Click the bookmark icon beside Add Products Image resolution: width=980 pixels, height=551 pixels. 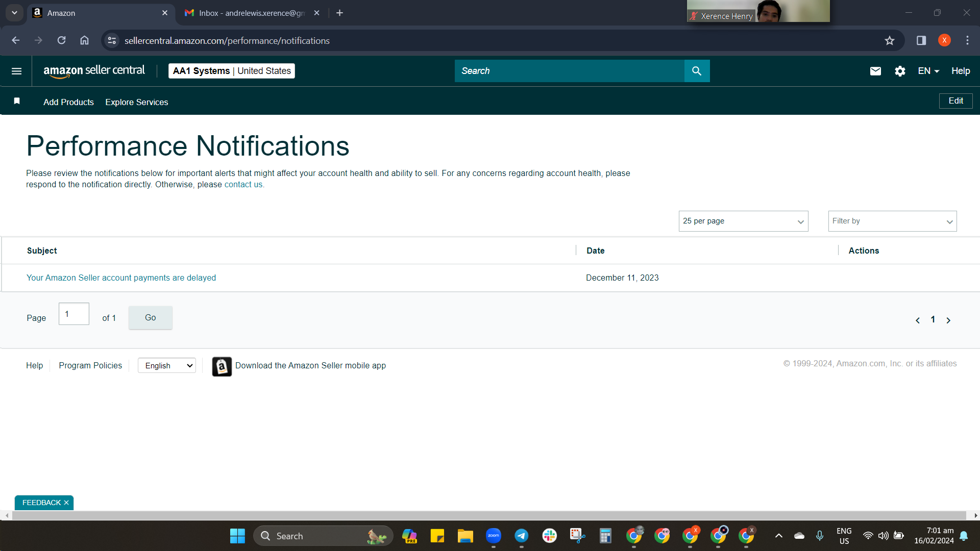[17, 101]
